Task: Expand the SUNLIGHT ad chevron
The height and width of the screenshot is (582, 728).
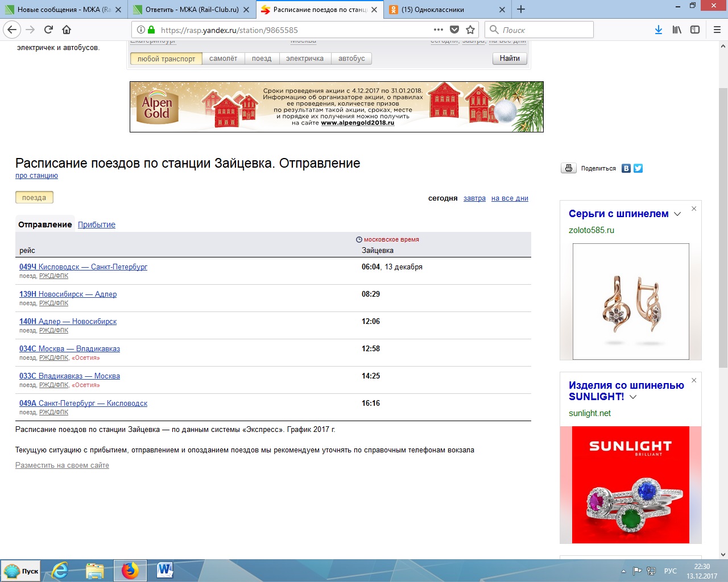Action: 633,397
